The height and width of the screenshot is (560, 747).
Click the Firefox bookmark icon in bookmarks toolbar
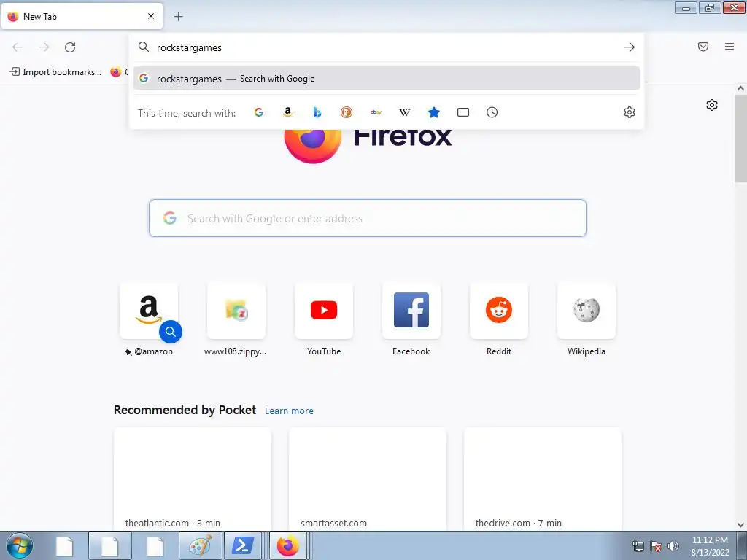116,72
